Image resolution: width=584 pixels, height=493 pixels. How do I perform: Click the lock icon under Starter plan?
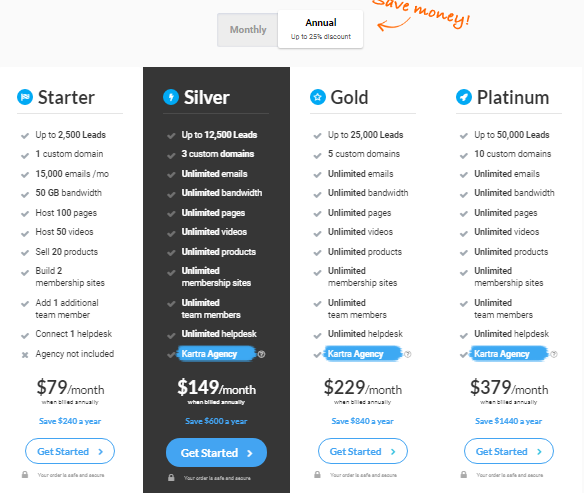coord(25,475)
